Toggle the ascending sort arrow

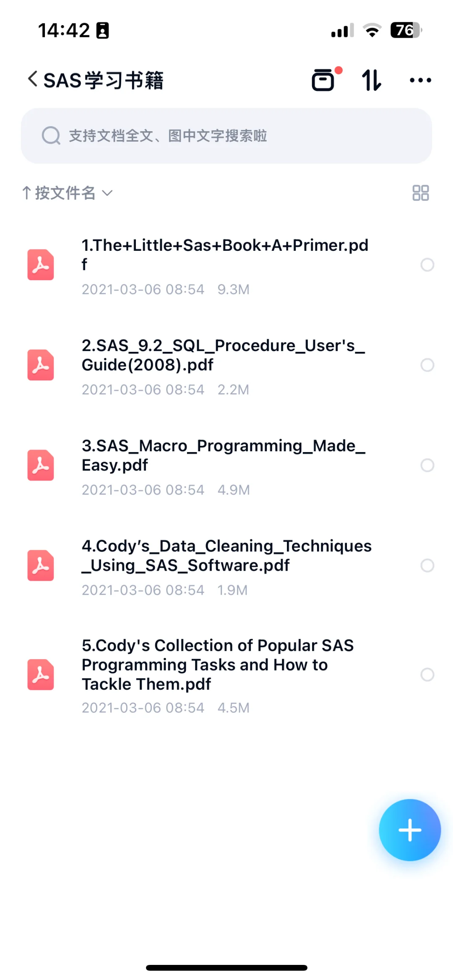coord(26,193)
